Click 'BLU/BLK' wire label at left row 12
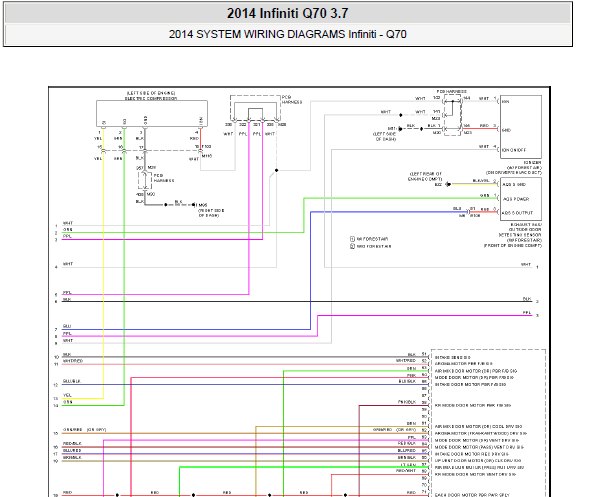The width and height of the screenshot is (602, 497). point(72,381)
